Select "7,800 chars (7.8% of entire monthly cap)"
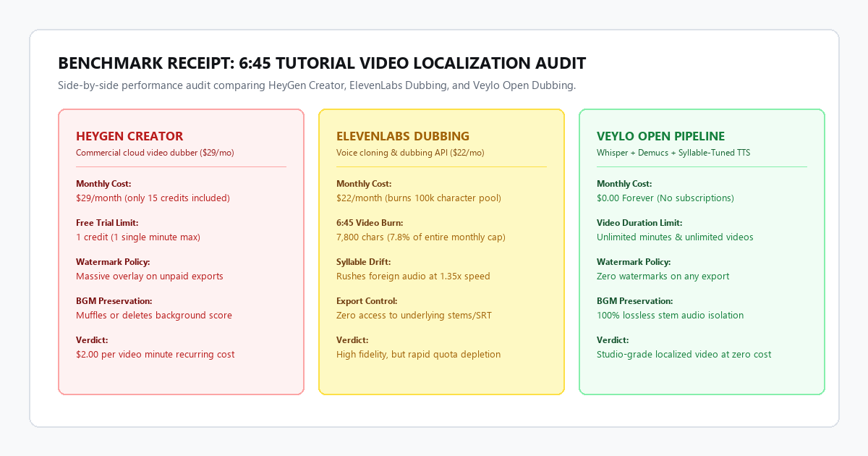Viewport: 868px width, 456px height. [421, 237]
